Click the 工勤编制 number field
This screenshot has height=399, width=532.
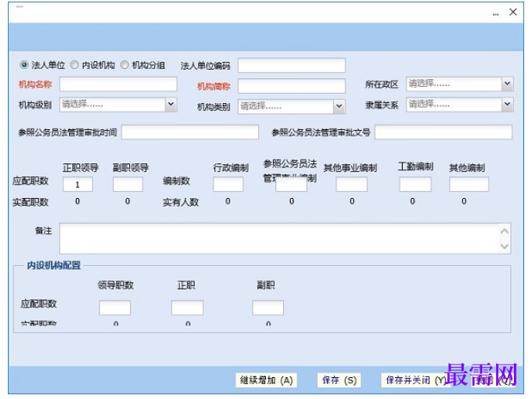click(x=415, y=184)
